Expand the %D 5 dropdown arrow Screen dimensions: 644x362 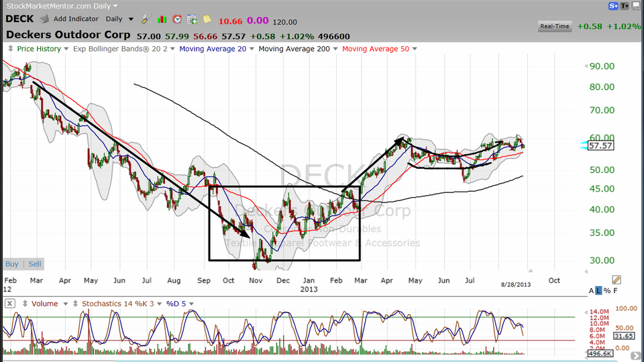191,304
